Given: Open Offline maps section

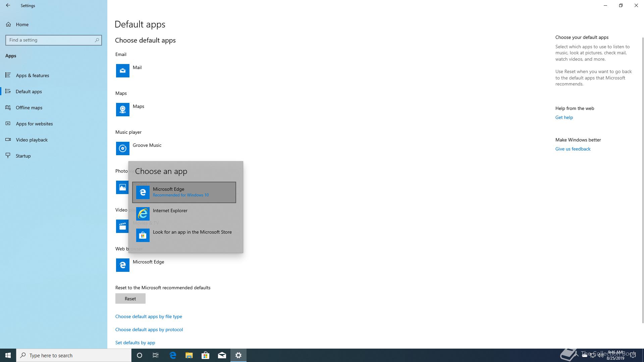Looking at the screenshot, I should coord(54,108).
